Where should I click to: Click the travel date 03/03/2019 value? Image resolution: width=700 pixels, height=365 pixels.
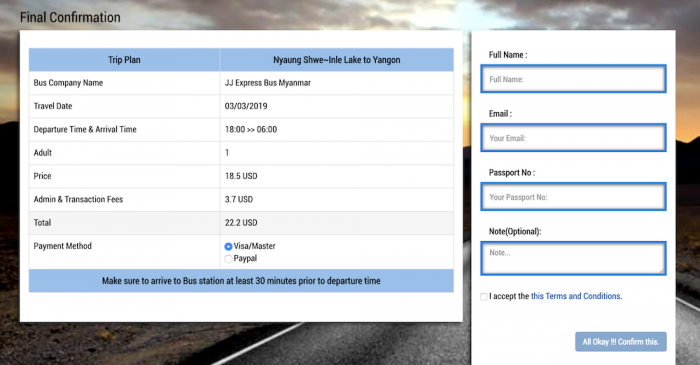[246, 106]
